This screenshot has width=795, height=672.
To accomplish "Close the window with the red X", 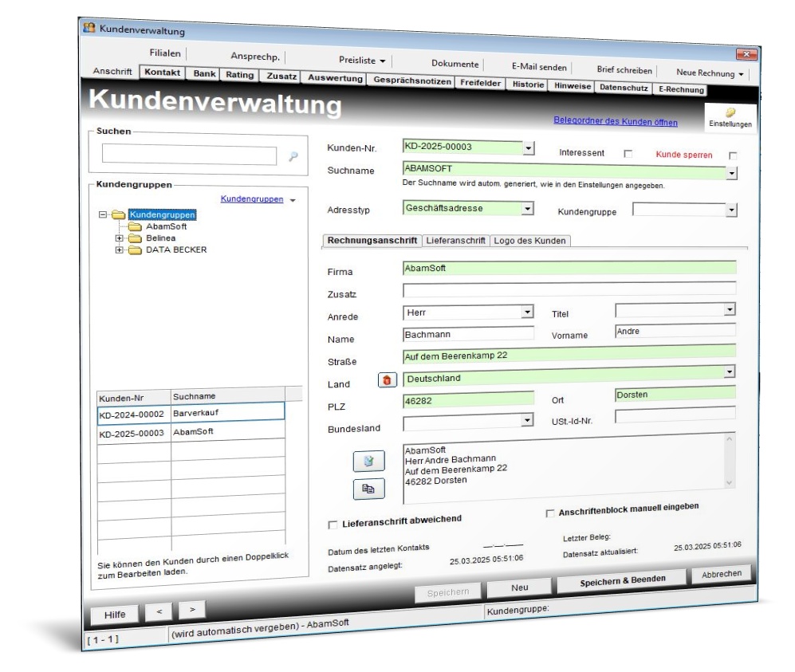I will pyautogui.click(x=746, y=53).
